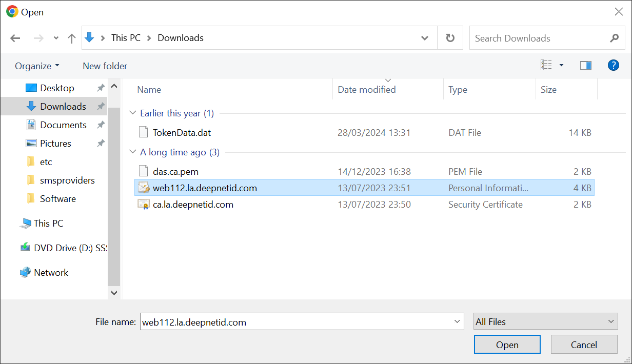Refresh the Downloads folder view

click(x=450, y=38)
